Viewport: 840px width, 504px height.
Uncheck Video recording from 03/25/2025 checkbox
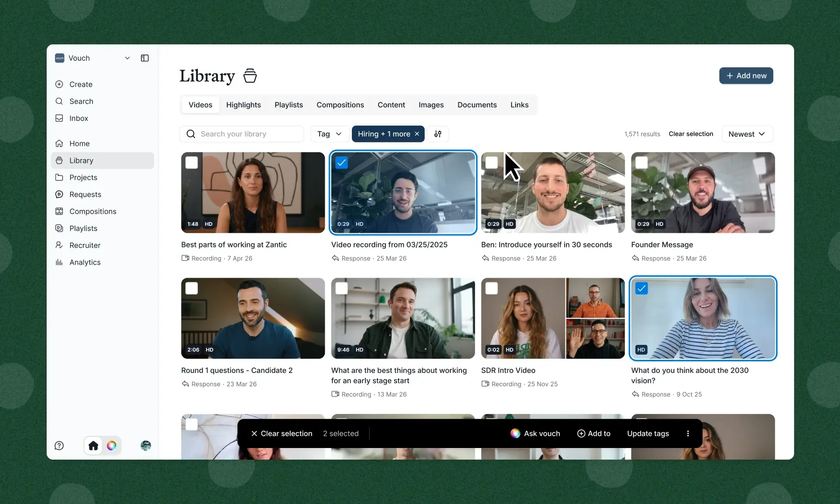(x=342, y=162)
